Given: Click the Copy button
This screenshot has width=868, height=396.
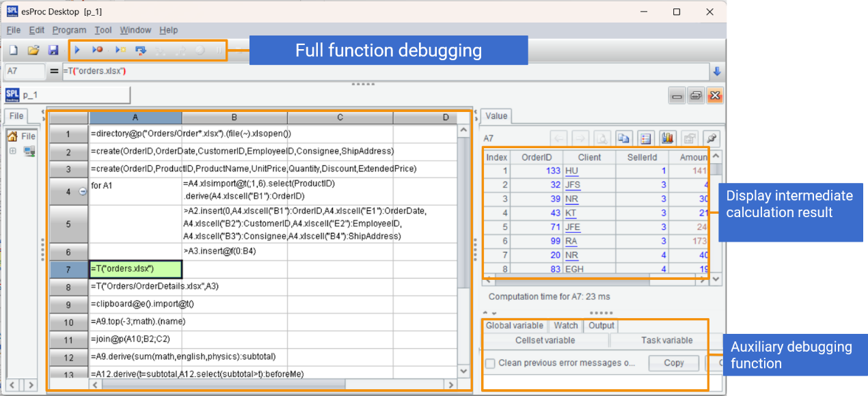Looking at the screenshot, I should pyautogui.click(x=673, y=363).
